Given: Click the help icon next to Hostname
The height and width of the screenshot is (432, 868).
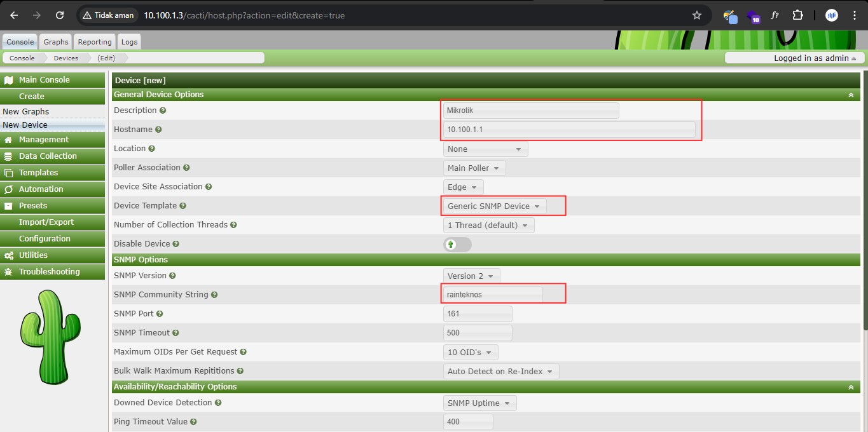Looking at the screenshot, I should (x=158, y=130).
